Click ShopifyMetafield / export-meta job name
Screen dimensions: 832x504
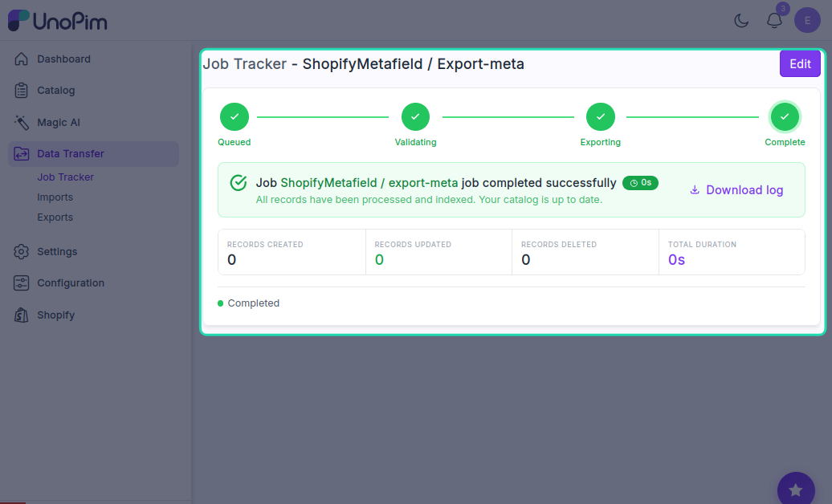coord(369,183)
